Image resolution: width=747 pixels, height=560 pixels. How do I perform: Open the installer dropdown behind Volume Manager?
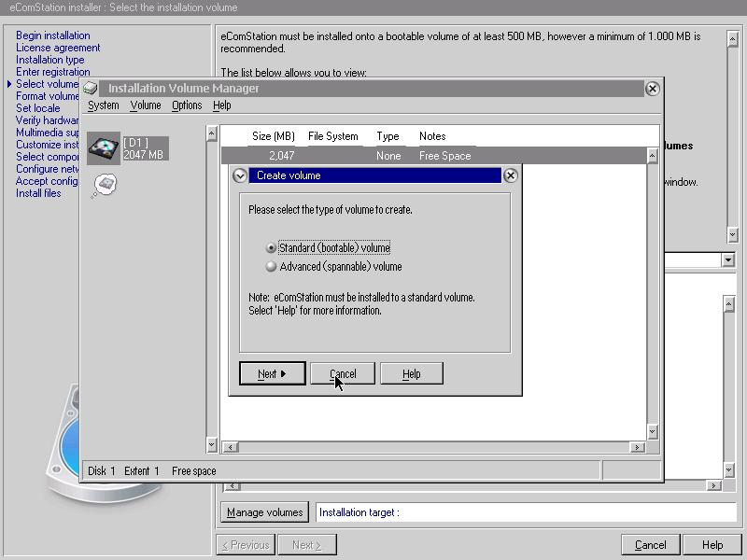click(x=727, y=260)
